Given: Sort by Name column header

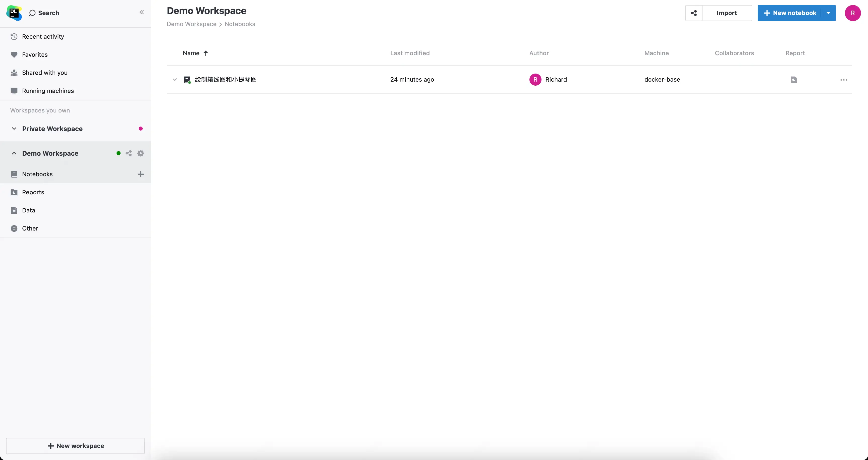Looking at the screenshot, I should click(x=191, y=53).
